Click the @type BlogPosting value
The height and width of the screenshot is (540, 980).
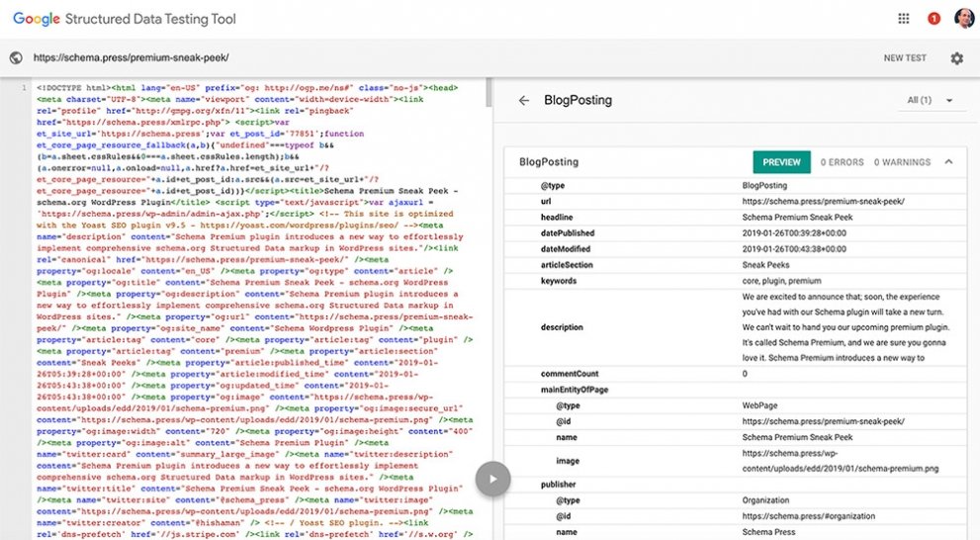764,185
